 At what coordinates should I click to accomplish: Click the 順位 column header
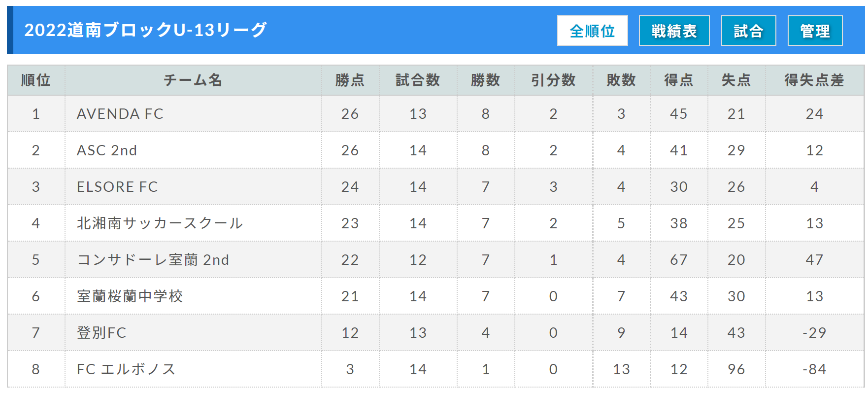(36, 80)
